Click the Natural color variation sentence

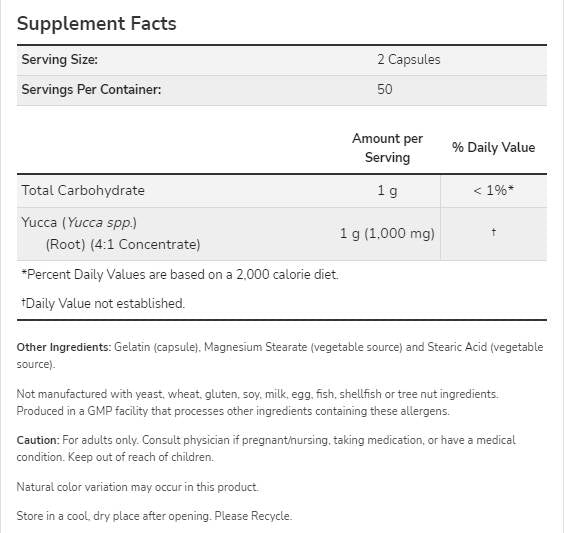click(x=137, y=487)
